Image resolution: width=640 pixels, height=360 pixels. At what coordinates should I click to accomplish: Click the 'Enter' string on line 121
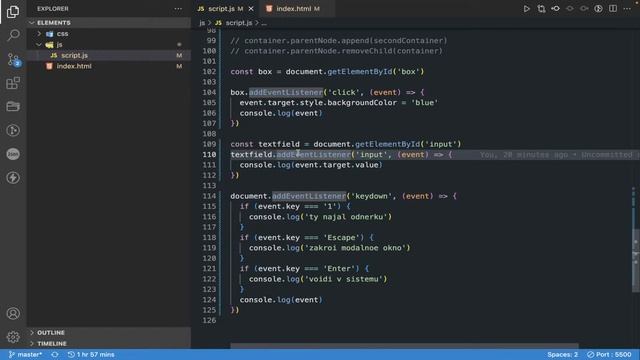coord(339,269)
